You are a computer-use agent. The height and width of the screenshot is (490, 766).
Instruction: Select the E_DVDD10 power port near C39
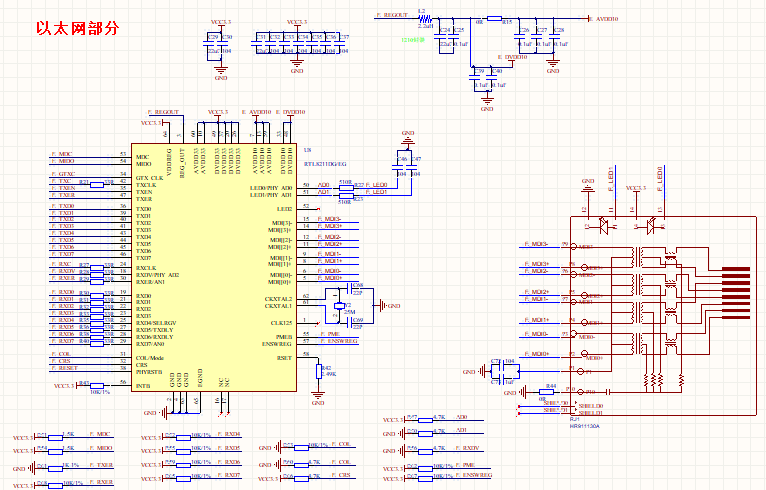[x=512, y=57]
